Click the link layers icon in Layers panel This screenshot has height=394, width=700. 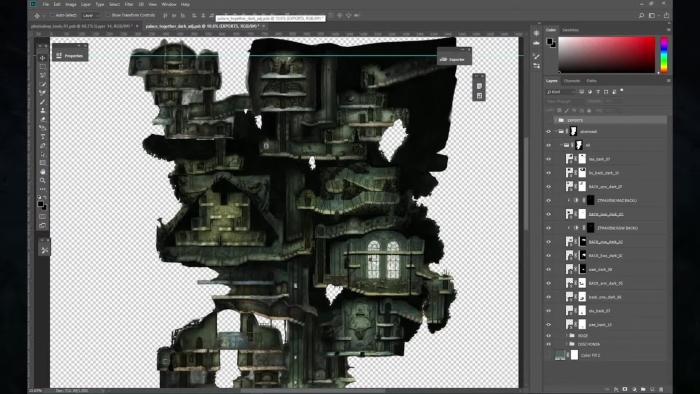point(606,389)
